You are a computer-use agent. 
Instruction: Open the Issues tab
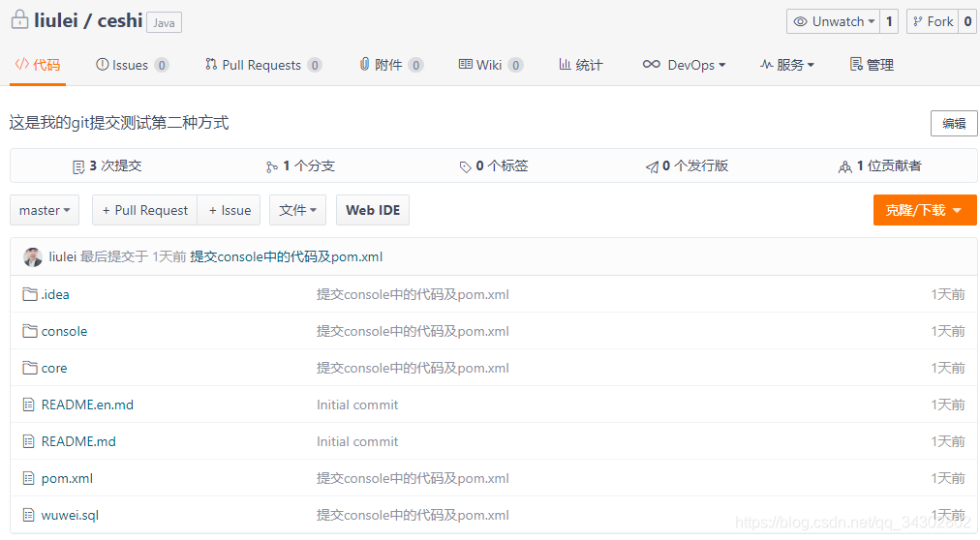132,65
